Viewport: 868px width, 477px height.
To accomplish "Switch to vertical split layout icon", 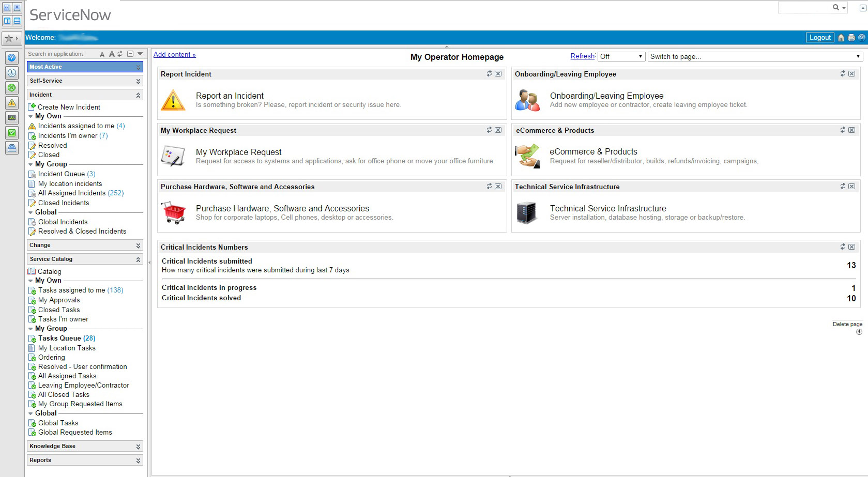I will point(7,21).
